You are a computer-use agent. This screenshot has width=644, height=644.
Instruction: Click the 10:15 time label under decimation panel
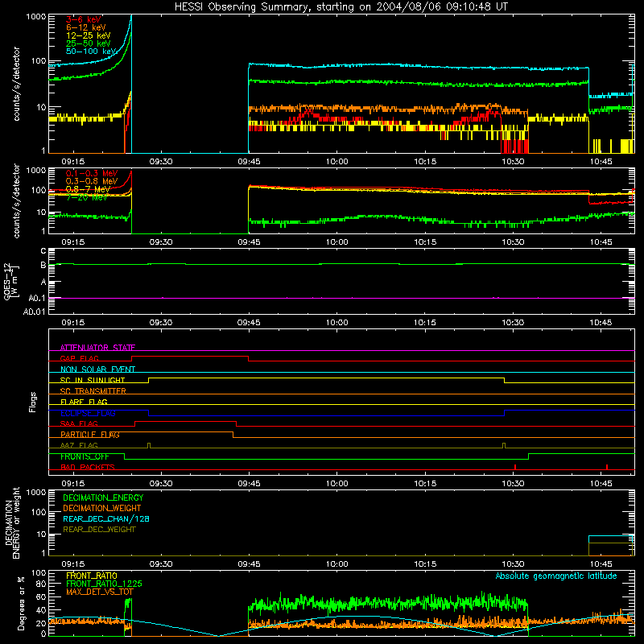[425, 564]
